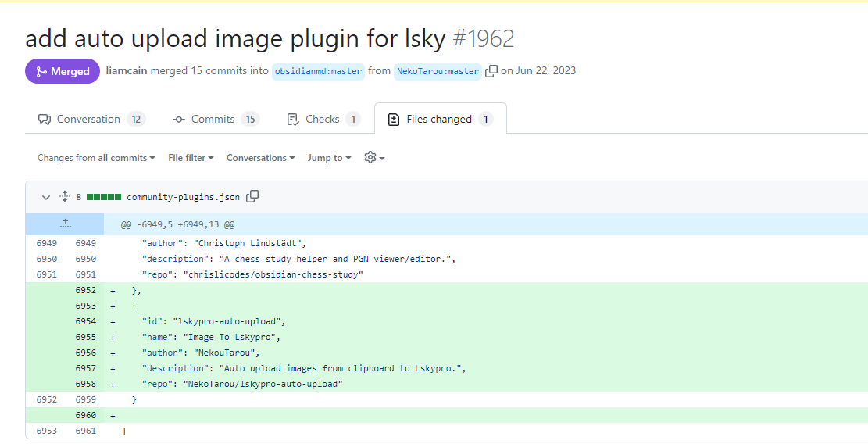Open the Conversations dropdown
Image resolution: width=868 pixels, height=444 pixels.
coord(261,158)
